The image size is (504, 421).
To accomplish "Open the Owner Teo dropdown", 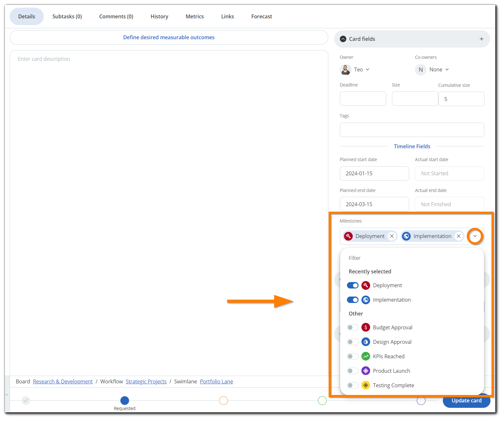I will pos(362,69).
